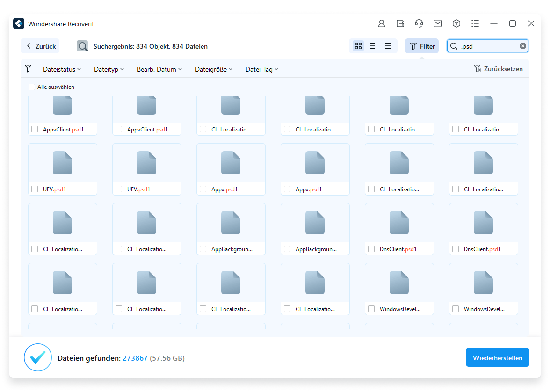Expand the Dateigröße dropdown
Image resolution: width=550 pixels, height=392 pixels.
[214, 69]
